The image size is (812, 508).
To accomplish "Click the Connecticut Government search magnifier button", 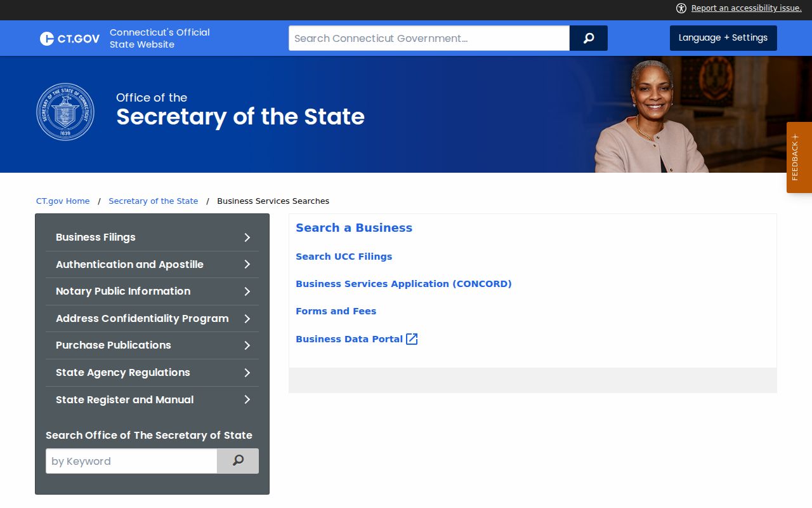I will click(589, 38).
